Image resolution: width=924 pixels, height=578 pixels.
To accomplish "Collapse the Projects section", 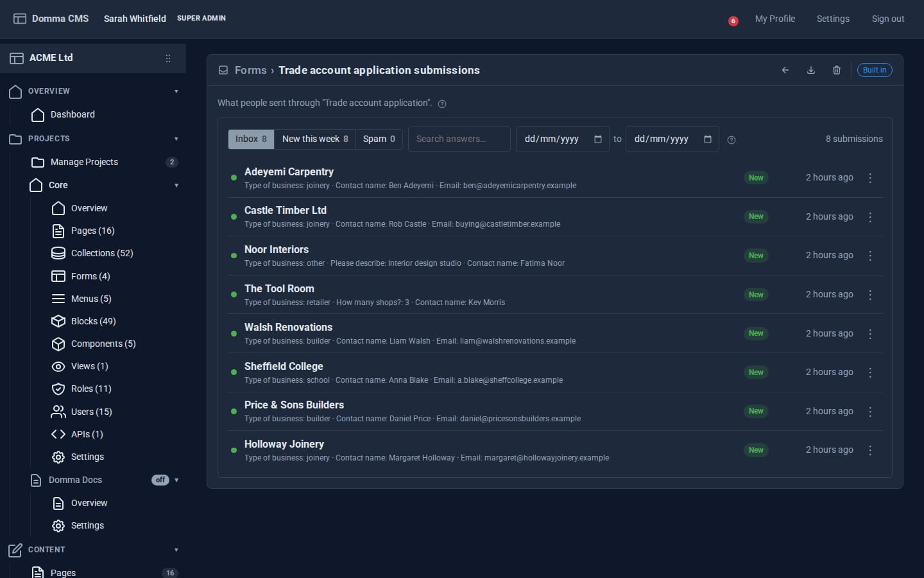I will coord(176,139).
